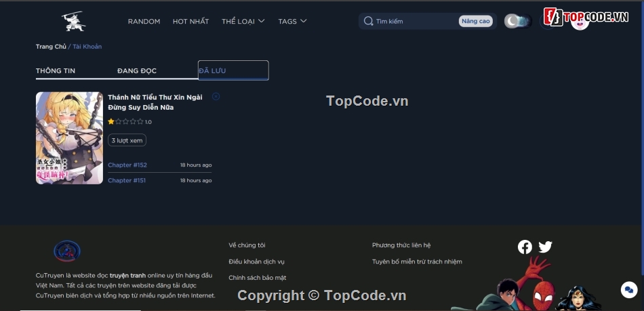Click the truyện tranh bold link in footer
Image resolution: width=644 pixels, height=311 pixels.
(x=127, y=275)
